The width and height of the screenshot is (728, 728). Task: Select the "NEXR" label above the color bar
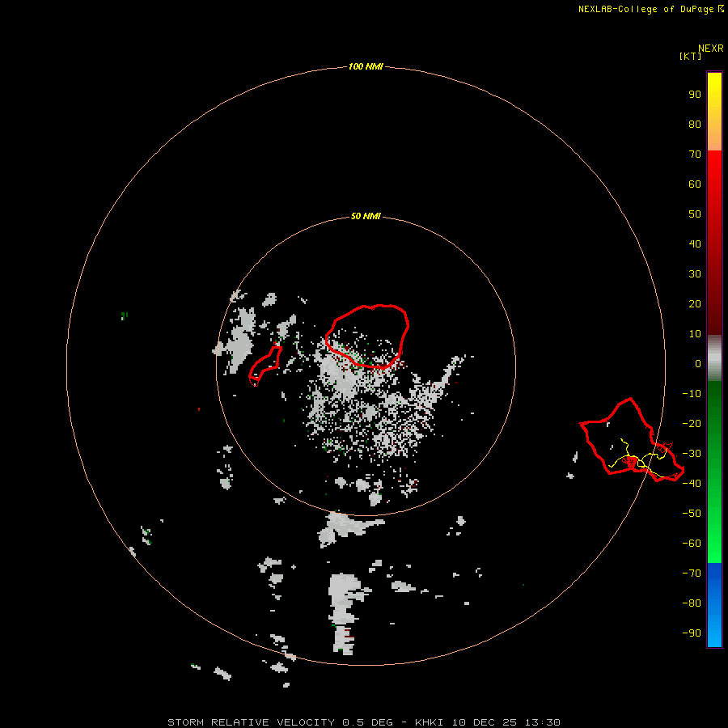point(710,49)
